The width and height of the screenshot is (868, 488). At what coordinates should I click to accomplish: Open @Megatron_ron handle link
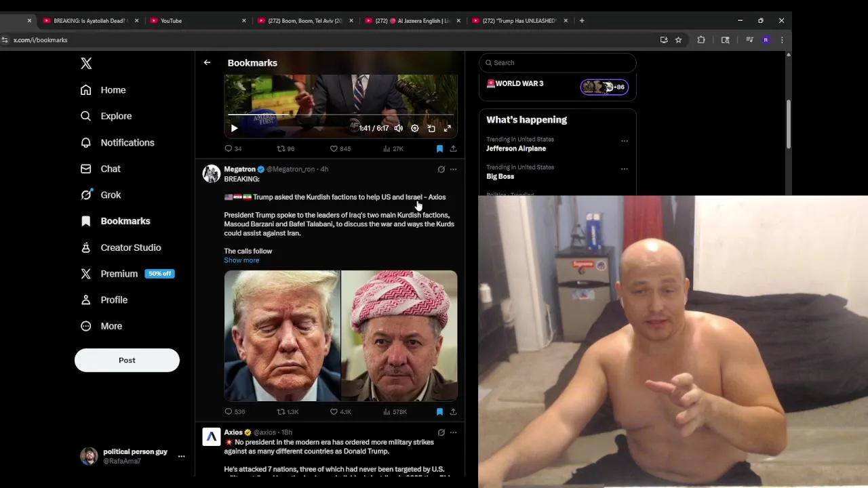[x=290, y=169]
